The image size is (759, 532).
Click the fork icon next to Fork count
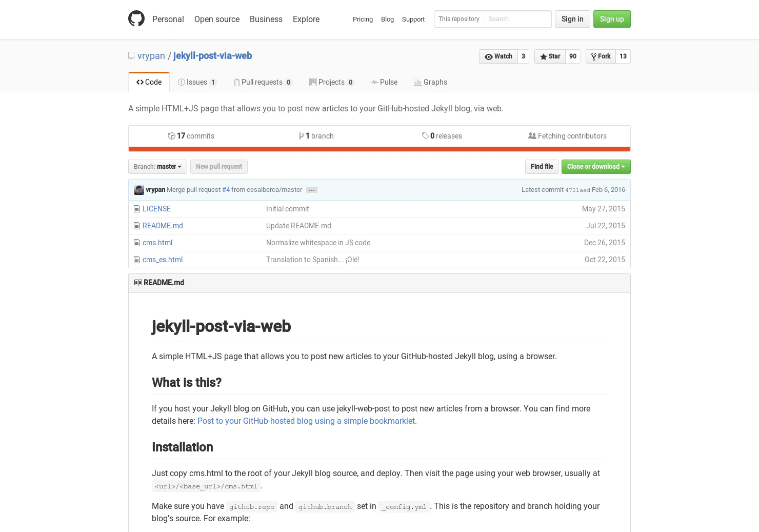(x=594, y=56)
